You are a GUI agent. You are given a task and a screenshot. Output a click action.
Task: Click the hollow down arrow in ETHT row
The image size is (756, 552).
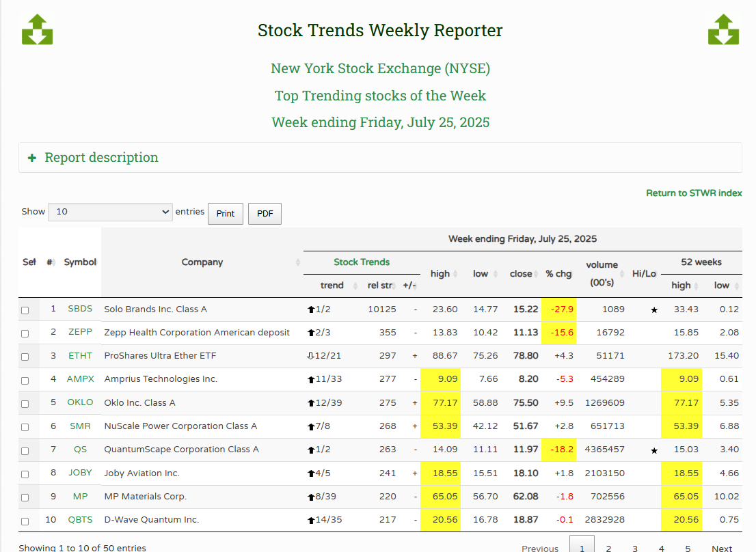point(311,356)
